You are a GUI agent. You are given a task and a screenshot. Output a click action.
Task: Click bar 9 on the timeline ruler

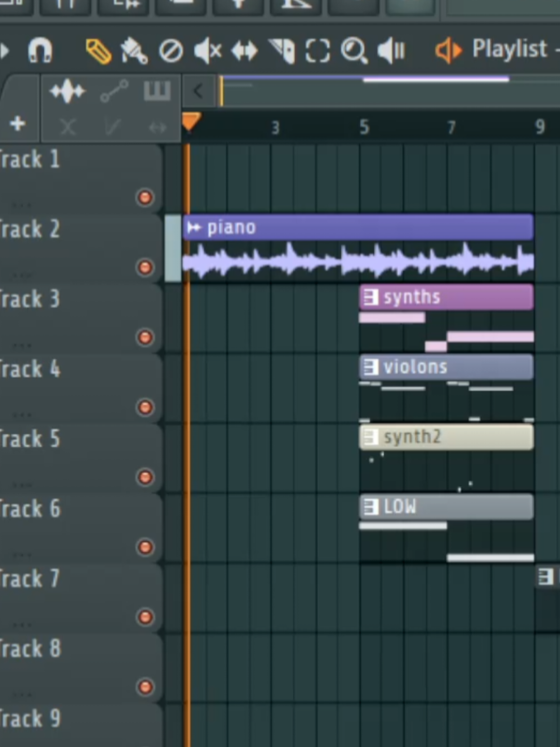pyautogui.click(x=540, y=127)
